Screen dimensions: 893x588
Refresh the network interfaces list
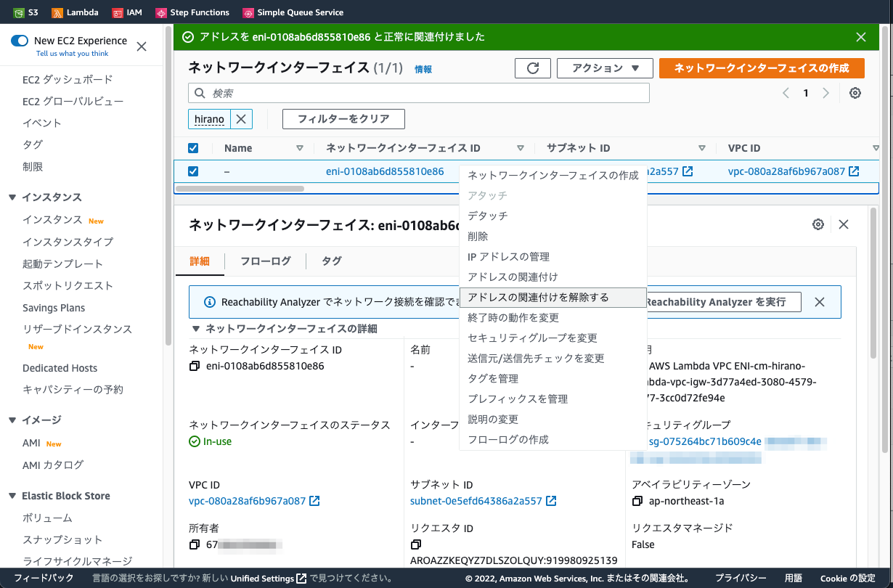click(x=533, y=68)
